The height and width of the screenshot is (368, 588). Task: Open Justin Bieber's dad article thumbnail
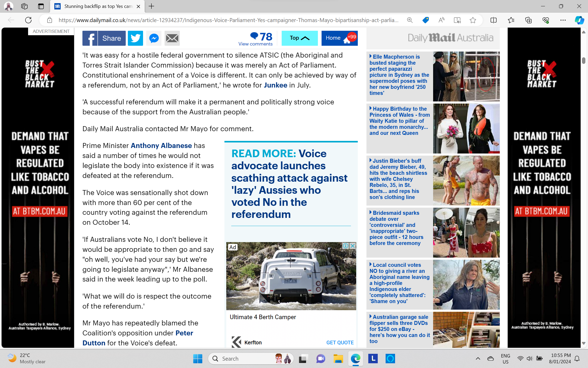coord(466,181)
